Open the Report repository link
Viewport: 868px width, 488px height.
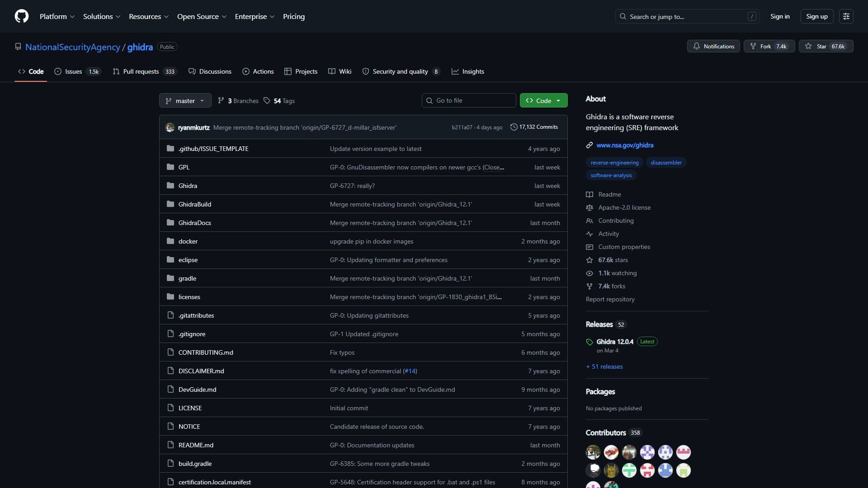[x=610, y=299]
